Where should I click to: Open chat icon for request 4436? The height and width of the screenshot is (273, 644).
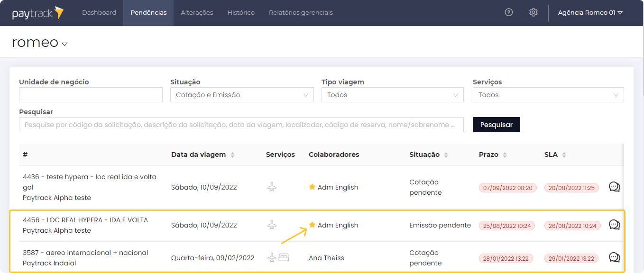pyautogui.click(x=614, y=187)
